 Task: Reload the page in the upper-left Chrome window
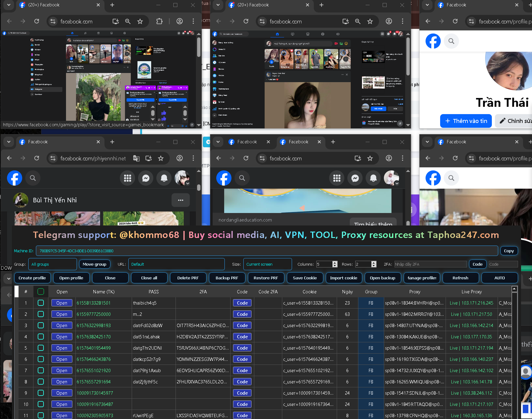[x=37, y=21]
